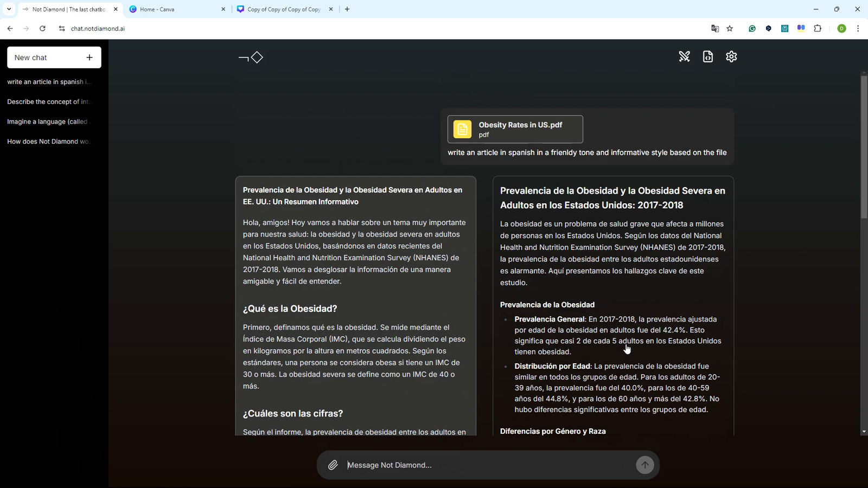The width and height of the screenshot is (868, 488).
Task: Open the settings gear in Not Diamond
Action: pos(731,56)
